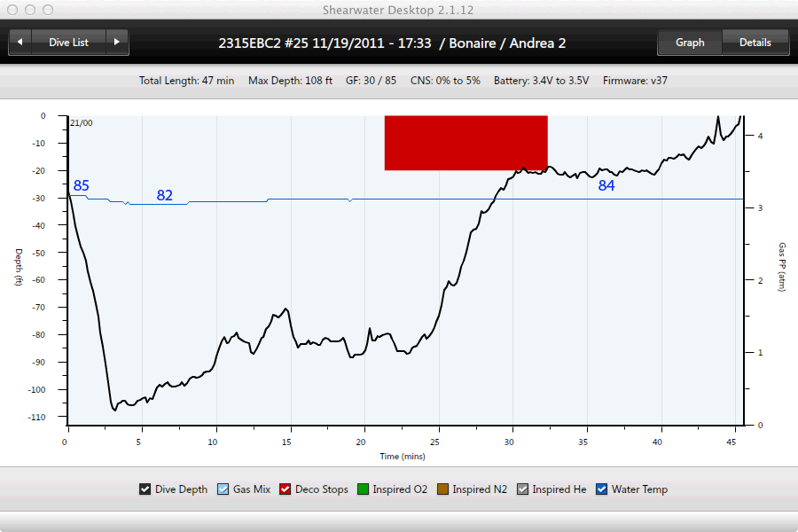Open the Dive List
Viewport: 798px width, 532px height.
[68, 42]
